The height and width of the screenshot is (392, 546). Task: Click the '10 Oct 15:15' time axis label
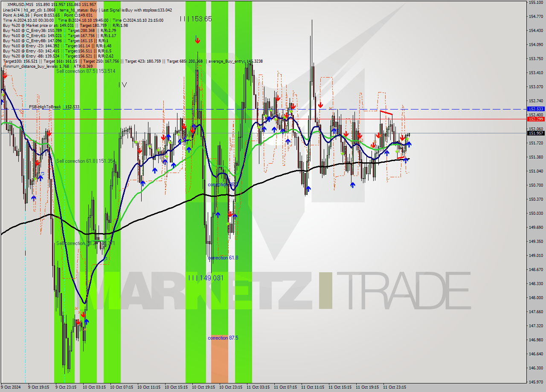coord(175,387)
